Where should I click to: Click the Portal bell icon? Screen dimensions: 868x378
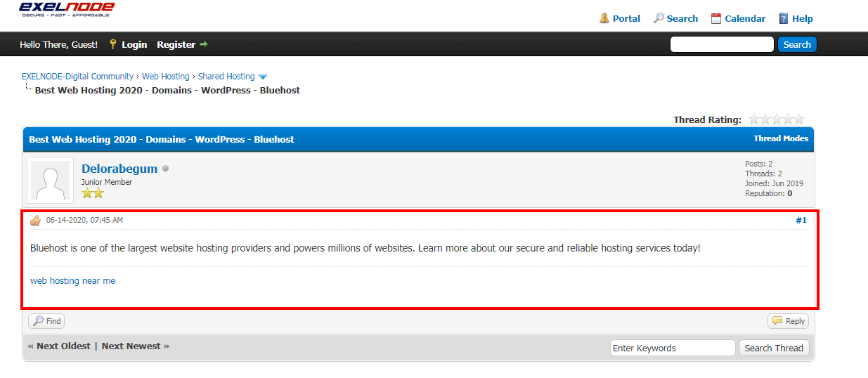[x=604, y=18]
